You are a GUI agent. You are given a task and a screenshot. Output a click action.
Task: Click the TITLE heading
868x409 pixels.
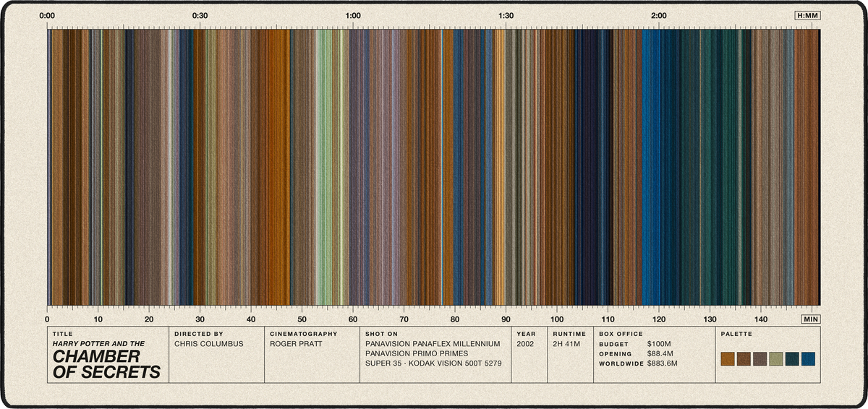(x=63, y=335)
